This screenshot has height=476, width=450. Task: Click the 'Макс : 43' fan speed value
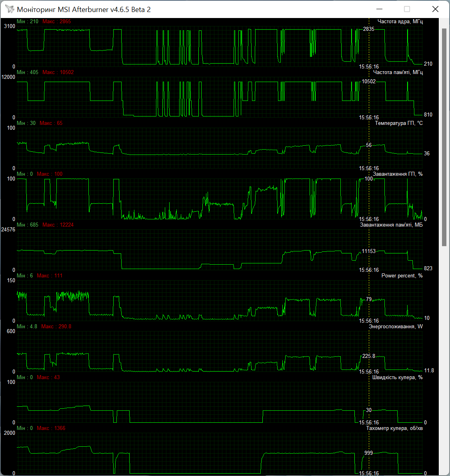(x=48, y=378)
